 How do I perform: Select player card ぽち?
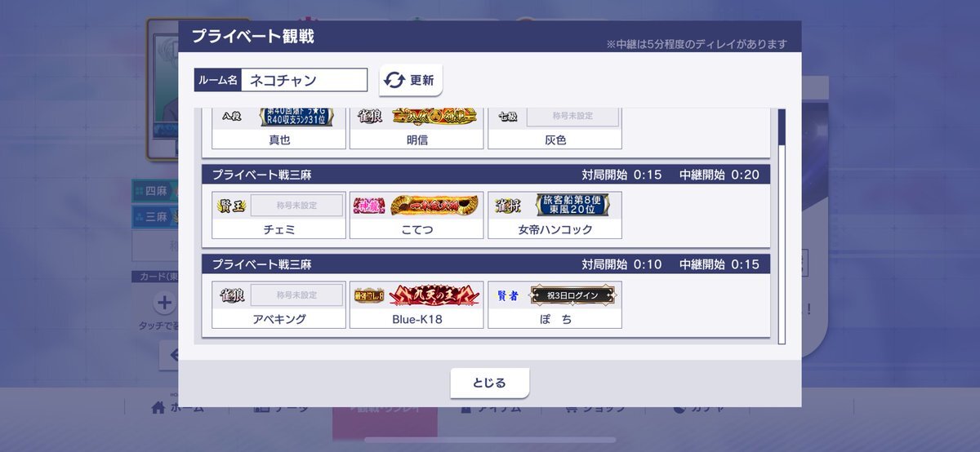click(x=555, y=305)
